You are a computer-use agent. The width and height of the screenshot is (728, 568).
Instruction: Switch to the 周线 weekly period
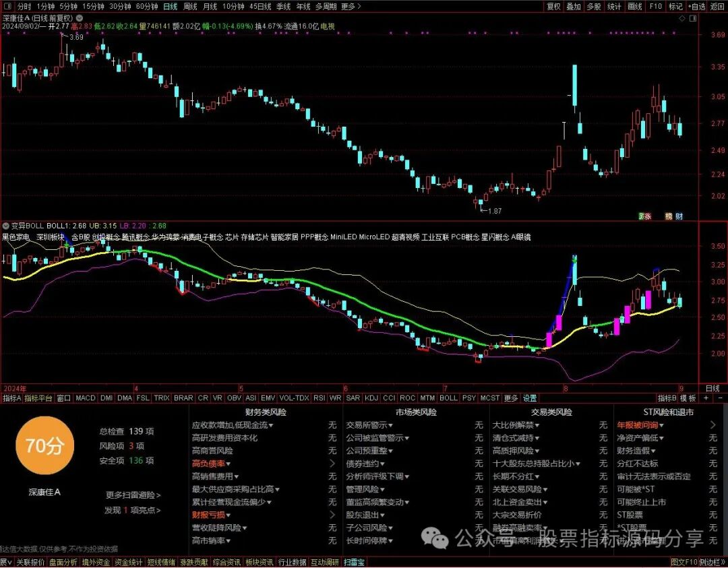190,7
